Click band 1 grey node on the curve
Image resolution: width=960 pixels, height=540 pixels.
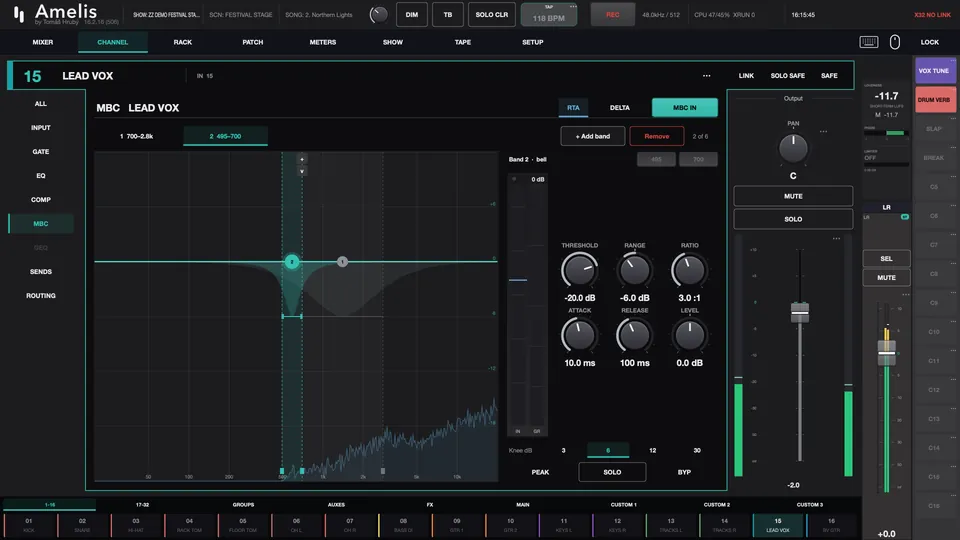(342, 262)
